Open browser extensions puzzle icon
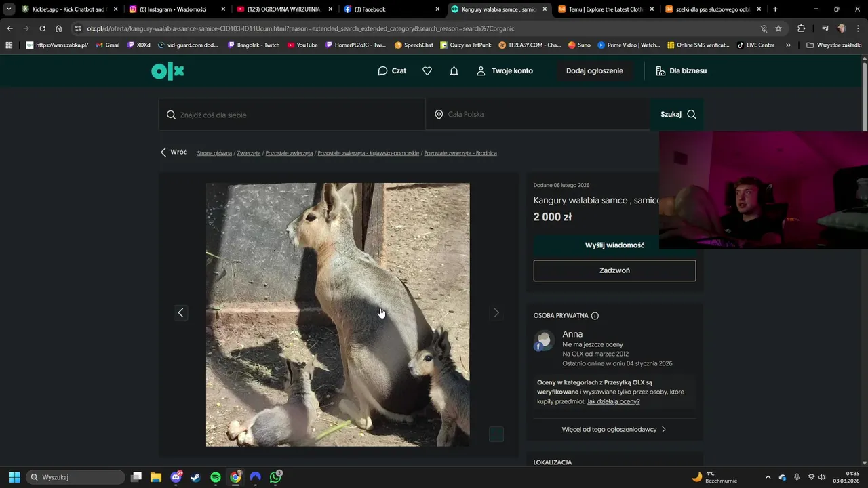The height and width of the screenshot is (488, 868). click(802, 28)
